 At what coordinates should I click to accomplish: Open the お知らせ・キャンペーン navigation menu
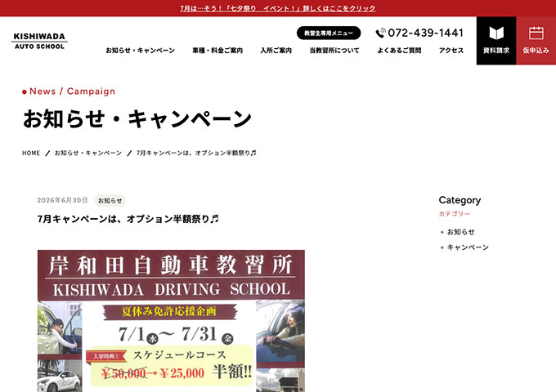point(140,51)
